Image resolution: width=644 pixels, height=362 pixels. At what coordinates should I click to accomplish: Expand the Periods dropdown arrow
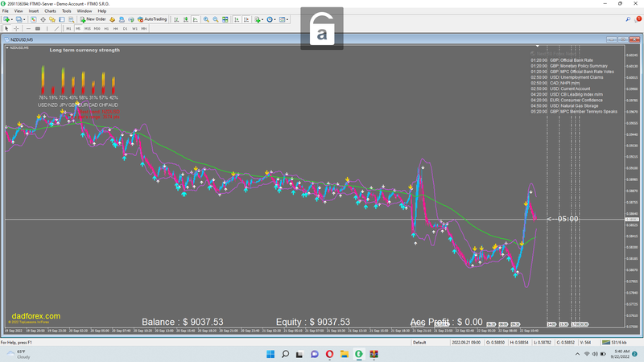pyautogui.click(x=275, y=19)
